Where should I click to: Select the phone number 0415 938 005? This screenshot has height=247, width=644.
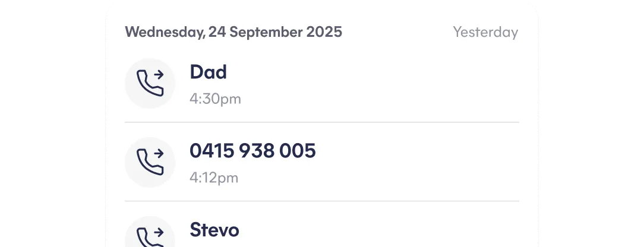point(252,151)
